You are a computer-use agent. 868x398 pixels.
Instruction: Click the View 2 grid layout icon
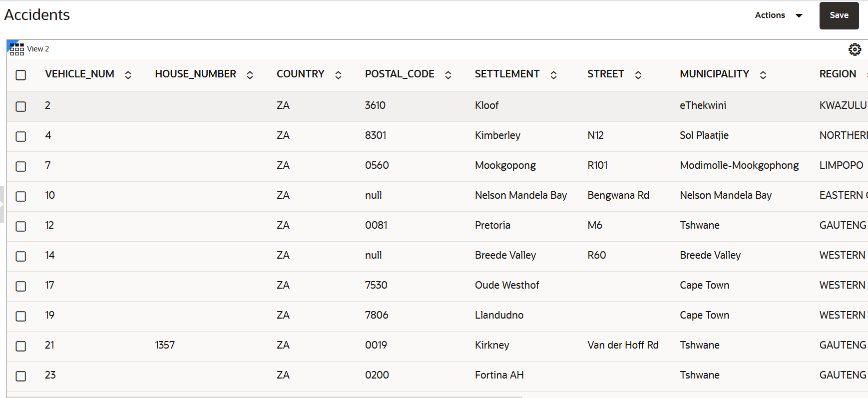coord(16,49)
